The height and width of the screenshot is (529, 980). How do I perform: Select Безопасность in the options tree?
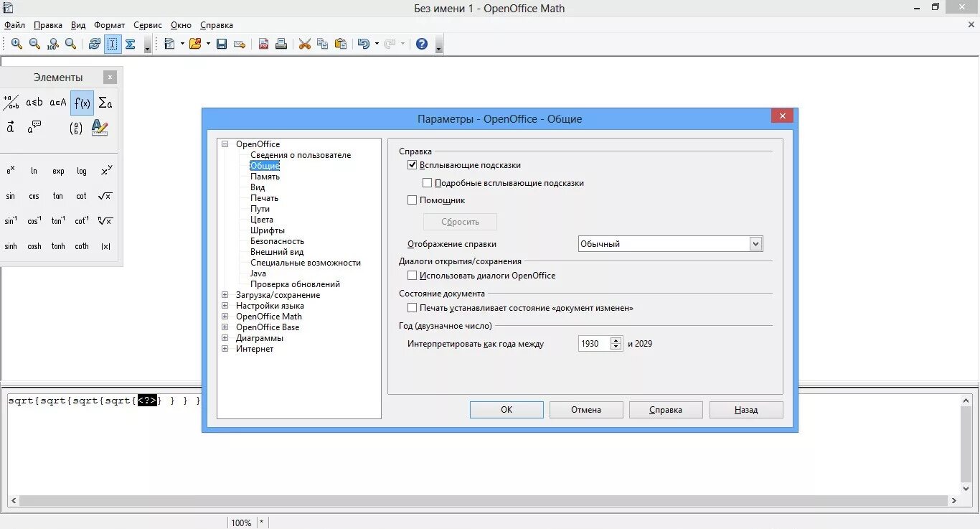[x=277, y=241]
